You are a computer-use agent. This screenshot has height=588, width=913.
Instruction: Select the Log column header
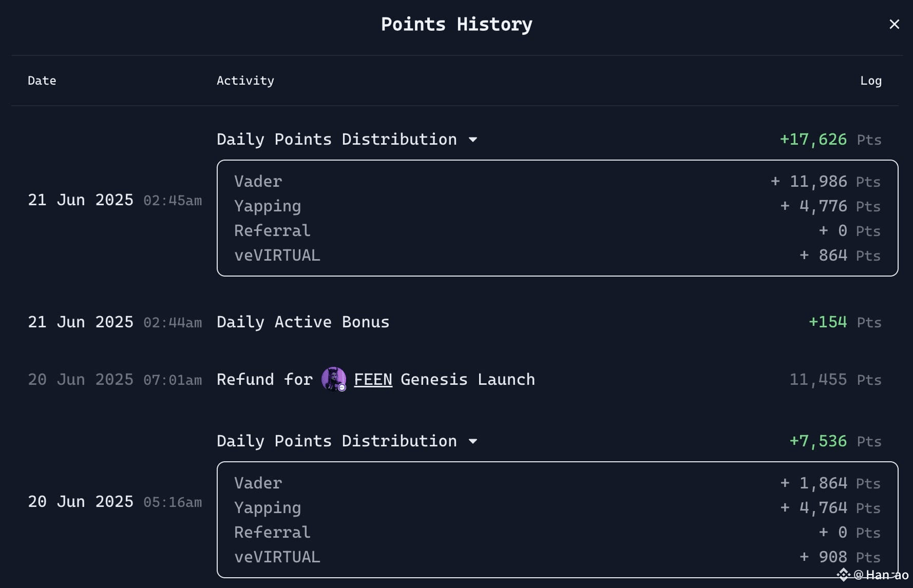871,81
